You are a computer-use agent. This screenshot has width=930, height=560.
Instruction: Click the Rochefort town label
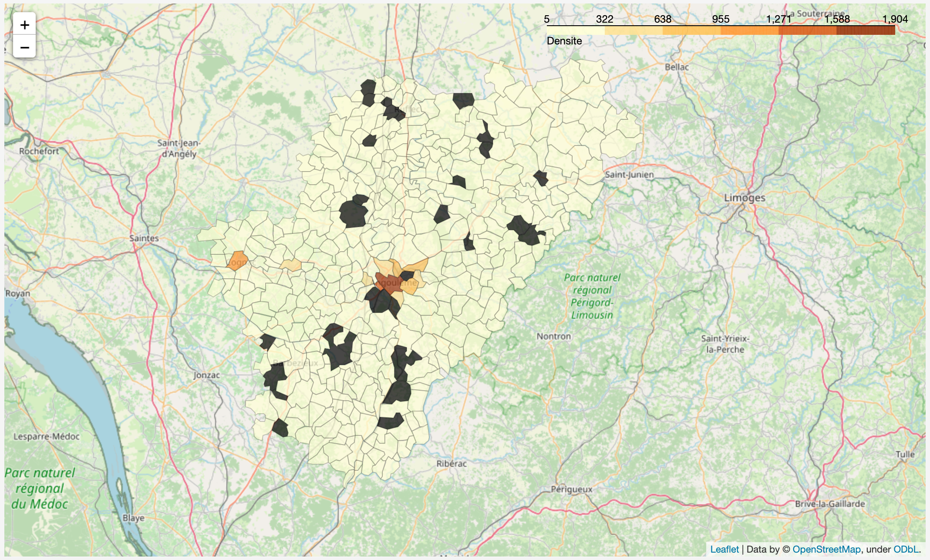click(x=39, y=151)
